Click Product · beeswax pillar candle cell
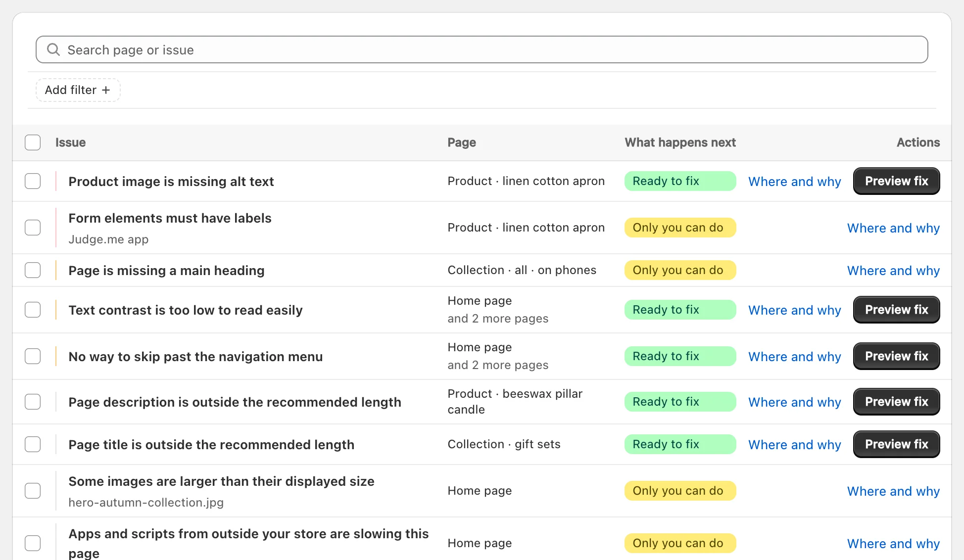This screenshot has height=560, width=964. point(515,402)
